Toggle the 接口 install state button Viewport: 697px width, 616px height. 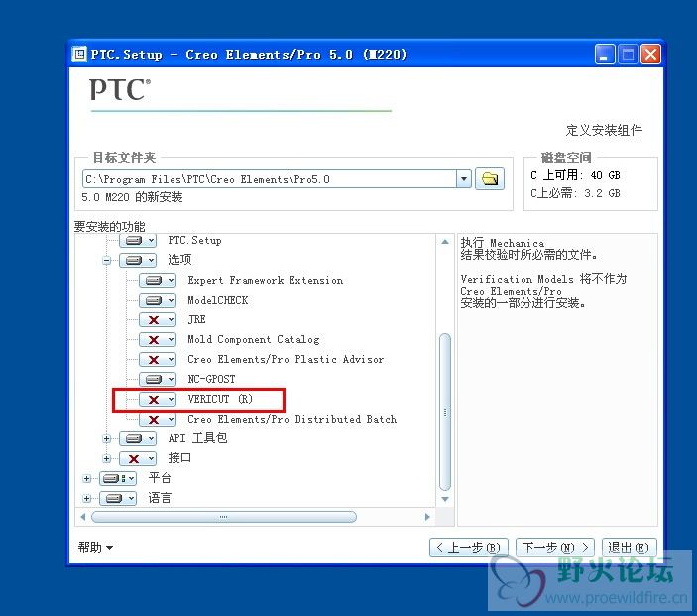click(138, 458)
